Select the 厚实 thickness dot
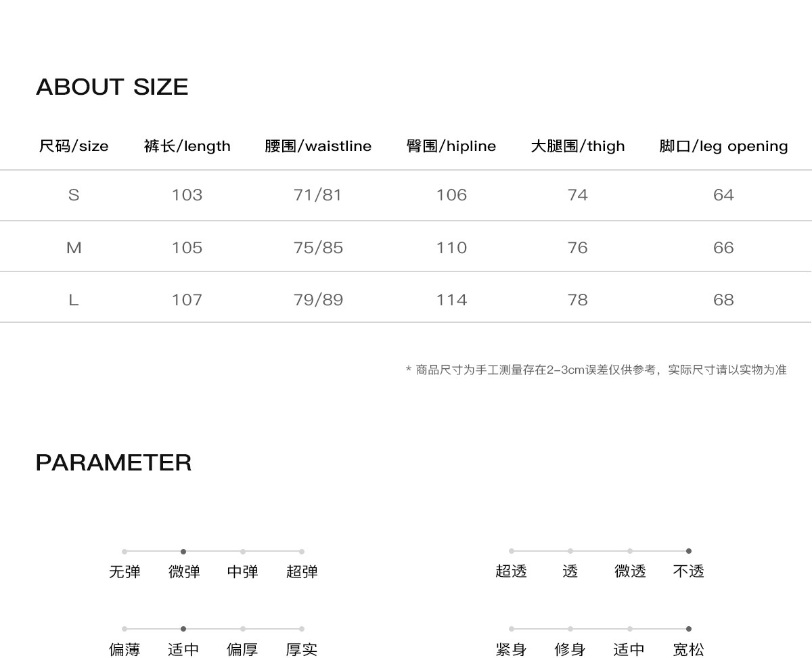The image size is (812, 658). coord(302,629)
